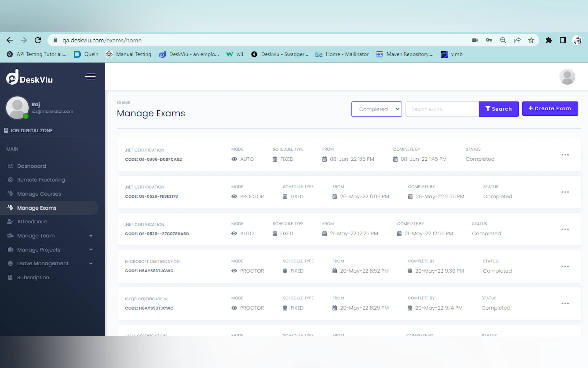Reload the page using the refresh icon
Viewport: 588px width, 368px height.
click(x=38, y=40)
